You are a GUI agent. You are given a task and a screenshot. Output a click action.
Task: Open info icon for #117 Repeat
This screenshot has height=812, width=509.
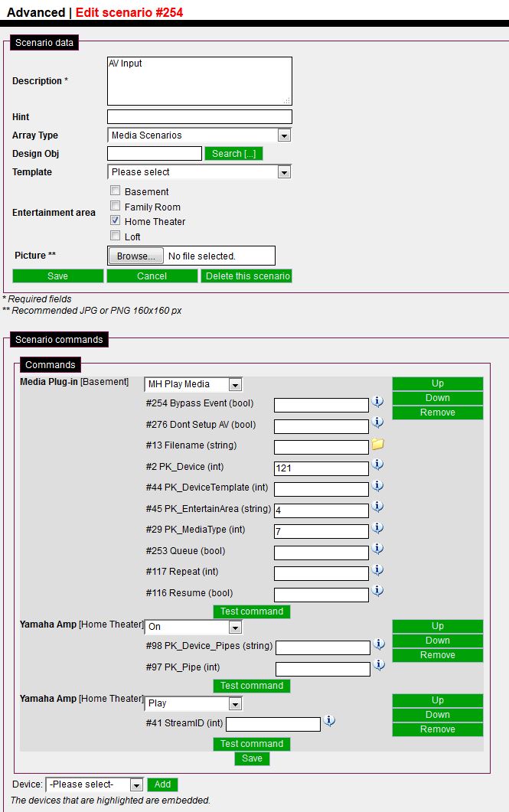[378, 569]
